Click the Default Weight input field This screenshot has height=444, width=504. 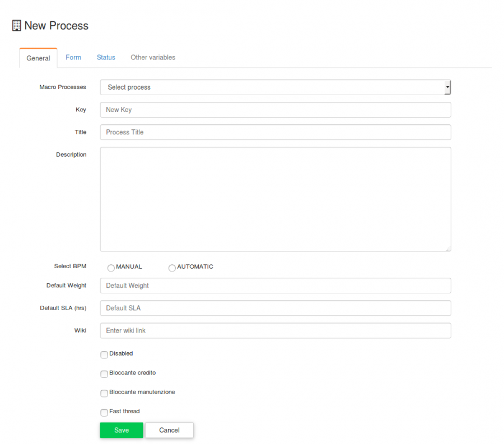click(274, 286)
